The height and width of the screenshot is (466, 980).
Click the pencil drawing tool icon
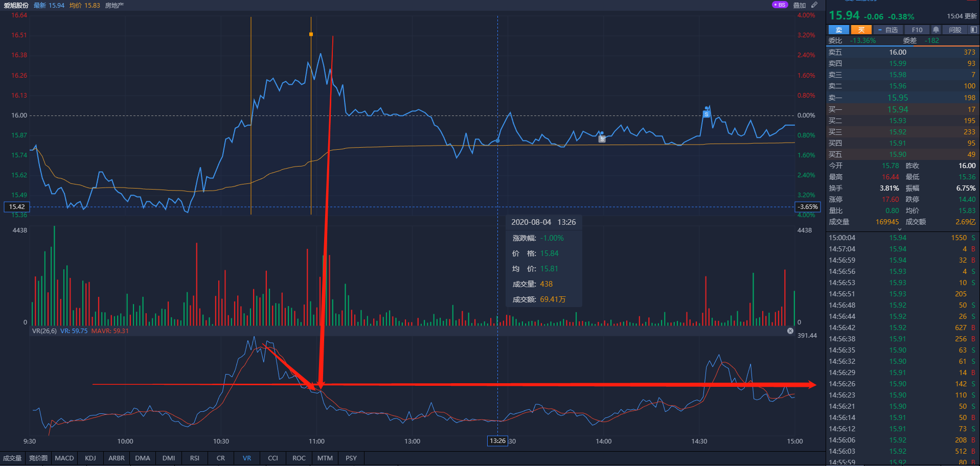[814, 5]
